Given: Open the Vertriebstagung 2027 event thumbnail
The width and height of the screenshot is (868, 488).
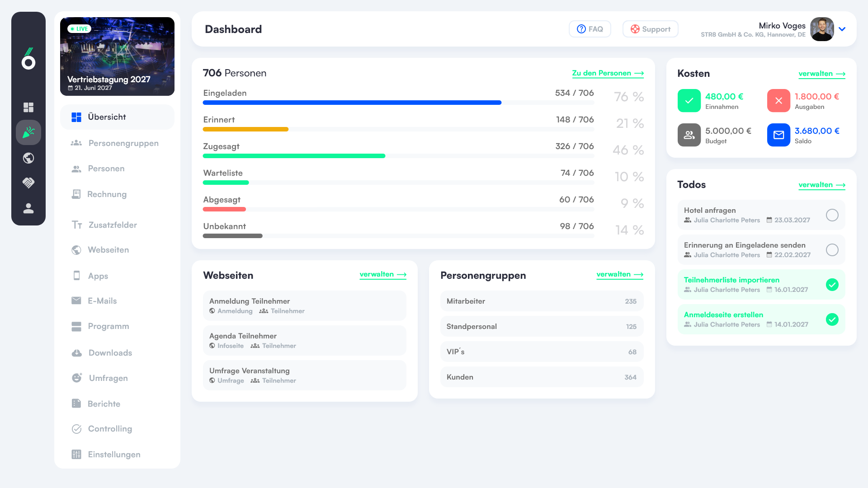Looking at the screenshot, I should pos(117,56).
